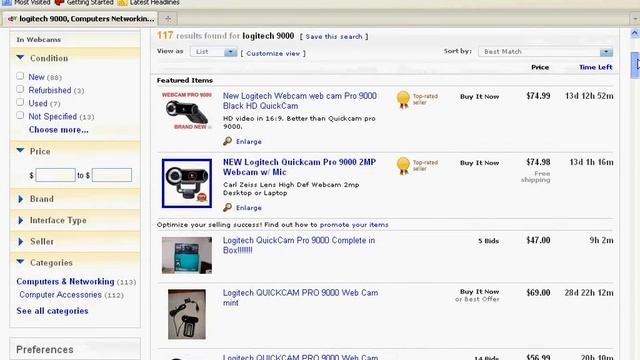The height and width of the screenshot is (360, 640).
Task: Collapse the Condition filter section
Action: tap(20, 58)
